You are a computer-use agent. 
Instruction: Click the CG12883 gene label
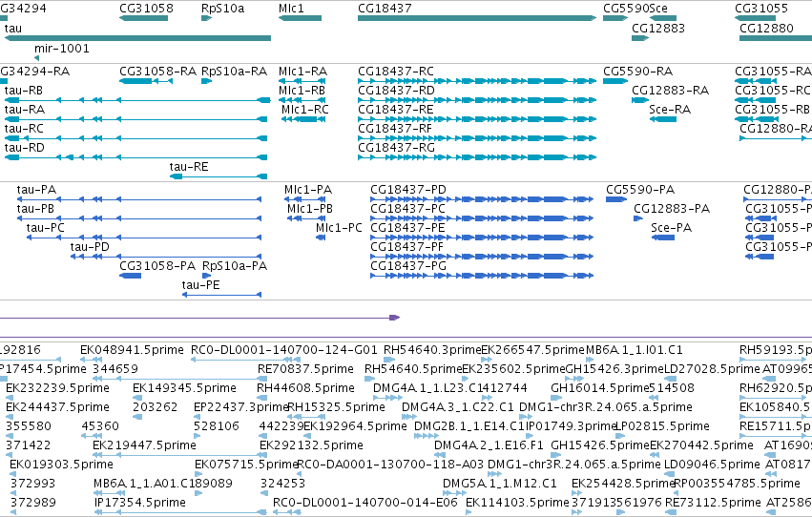[657, 28]
